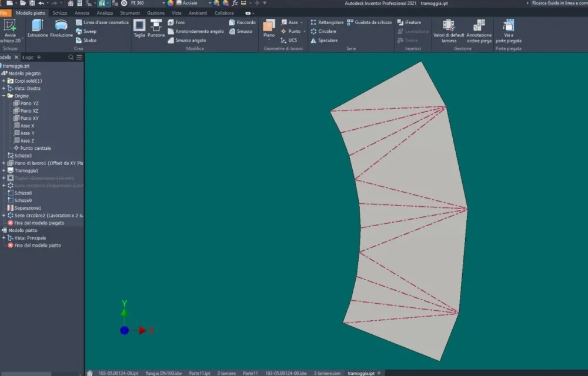Start a new 2D sketch (Avvia schizzo 2D)

(10, 31)
